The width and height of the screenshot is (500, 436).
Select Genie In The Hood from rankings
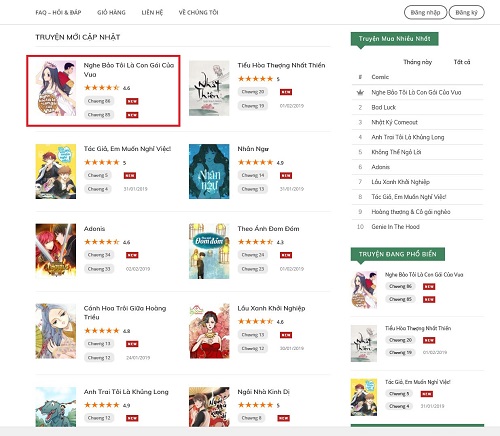tap(395, 227)
